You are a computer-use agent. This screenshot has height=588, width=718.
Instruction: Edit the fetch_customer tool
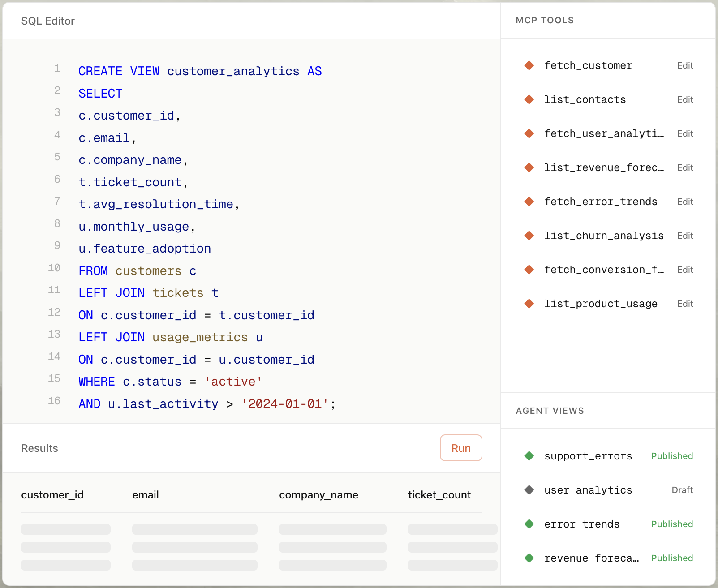click(x=685, y=65)
